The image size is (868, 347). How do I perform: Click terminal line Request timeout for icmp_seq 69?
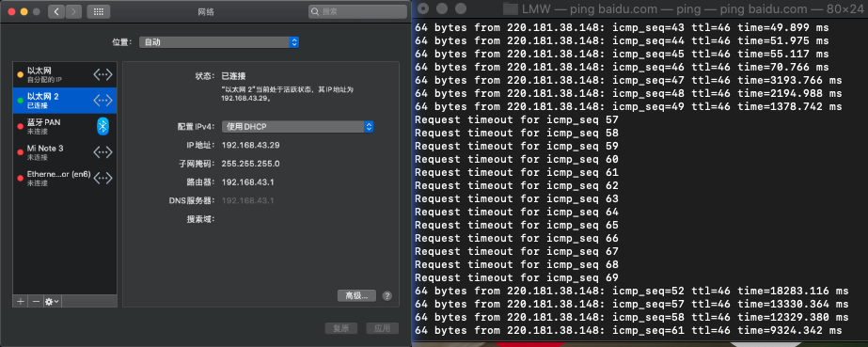point(516,277)
